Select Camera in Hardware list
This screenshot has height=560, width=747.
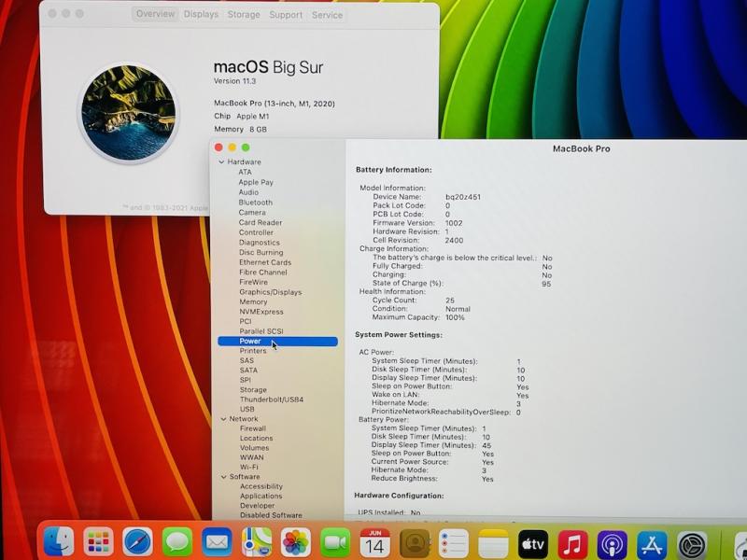pos(252,213)
